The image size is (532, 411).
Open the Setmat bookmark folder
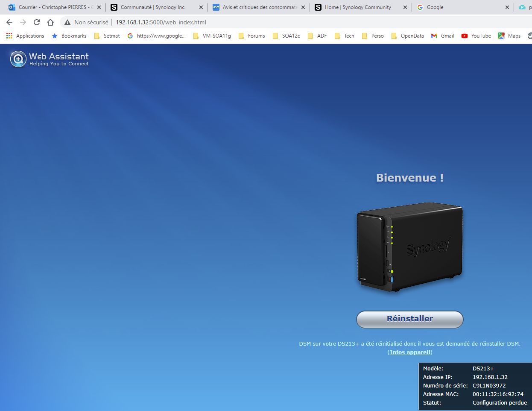click(107, 36)
